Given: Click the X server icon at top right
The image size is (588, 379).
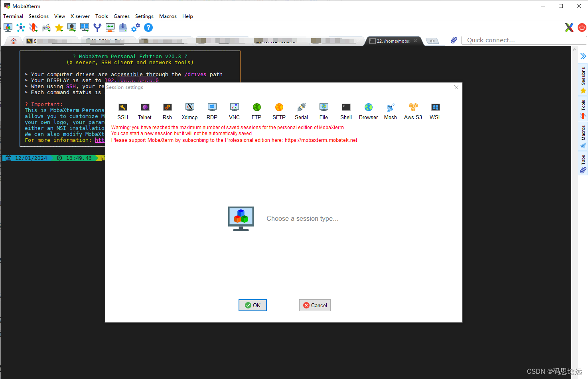Looking at the screenshot, I should [x=569, y=27].
